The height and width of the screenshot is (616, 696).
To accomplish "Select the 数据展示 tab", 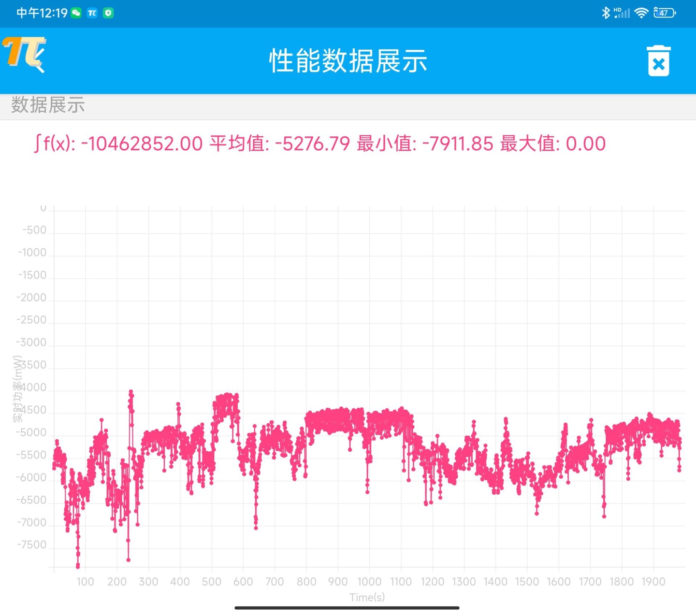I will click(x=47, y=105).
